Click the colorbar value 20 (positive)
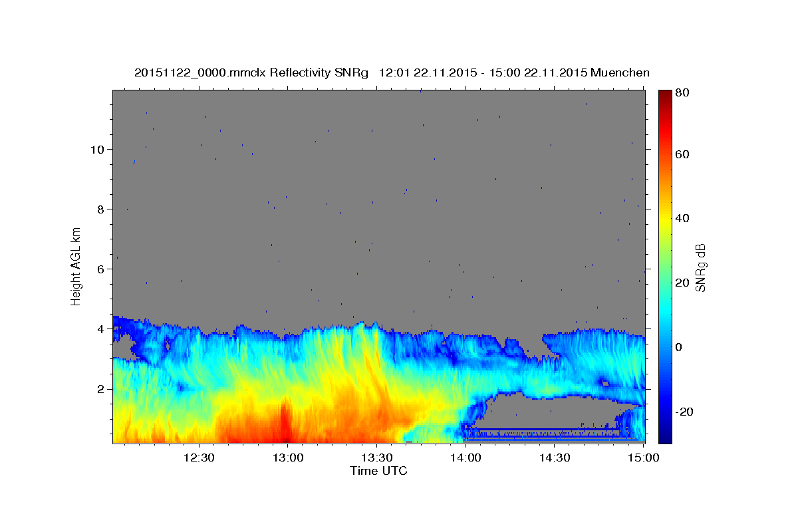The width and height of the screenshot is (798, 532). click(x=682, y=283)
